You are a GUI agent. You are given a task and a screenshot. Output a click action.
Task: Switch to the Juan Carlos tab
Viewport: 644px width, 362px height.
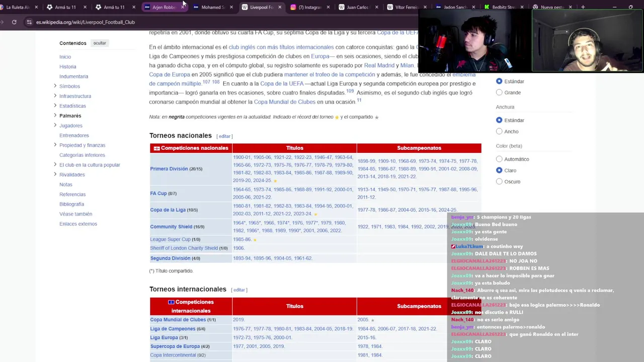point(359,7)
